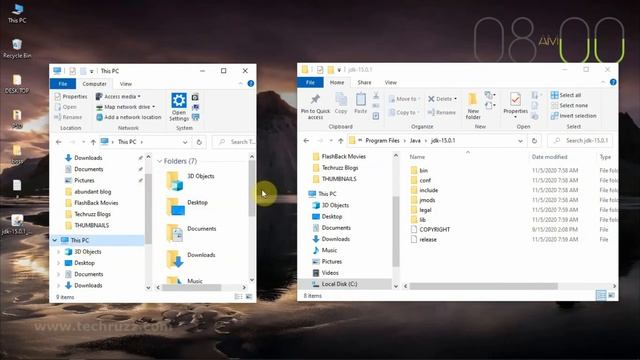
Task: Click New folder icon in jdk window
Action: pyautogui.click(x=473, y=106)
